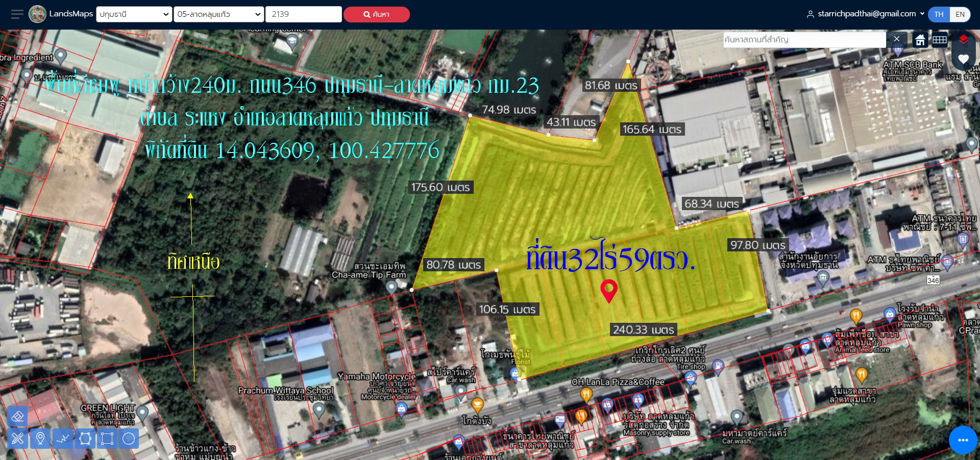Screen dimensions: 980x460
Task: Click the grid table icon
Action: (x=940, y=40)
